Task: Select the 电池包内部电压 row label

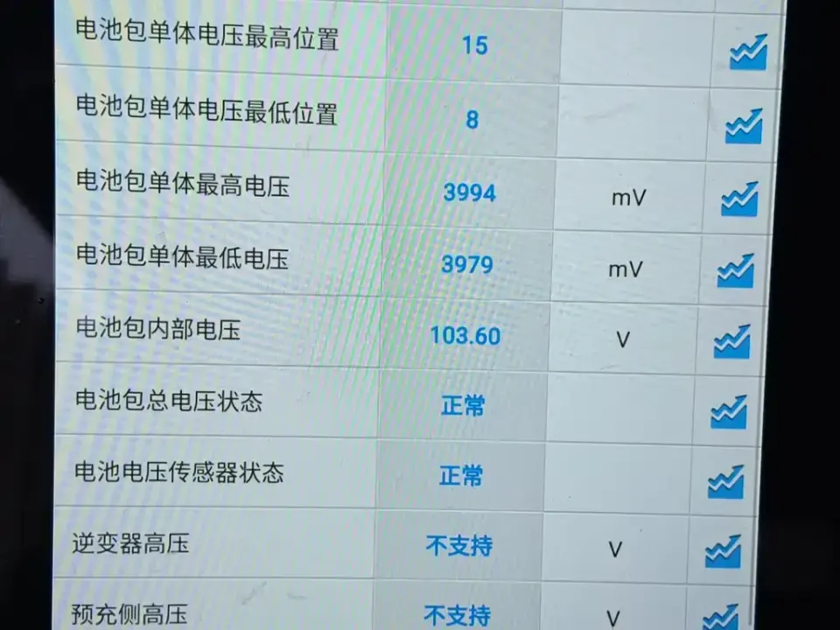Action: click(158, 328)
